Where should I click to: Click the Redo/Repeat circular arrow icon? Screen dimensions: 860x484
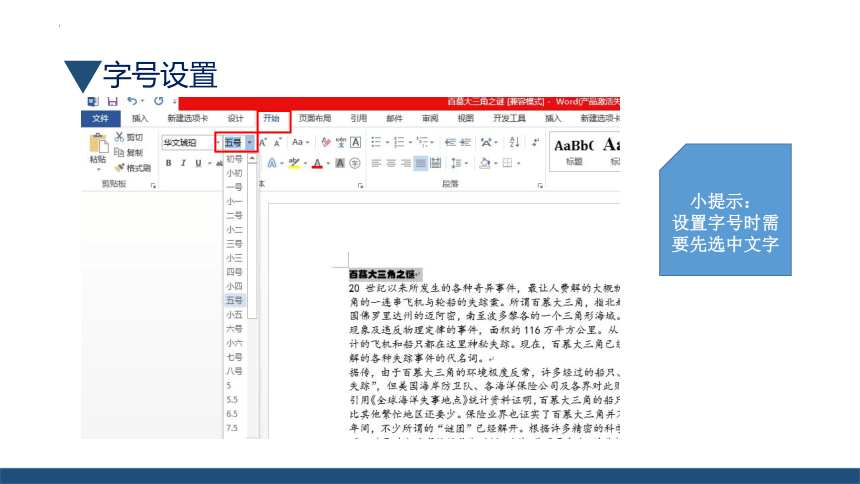[x=159, y=101]
